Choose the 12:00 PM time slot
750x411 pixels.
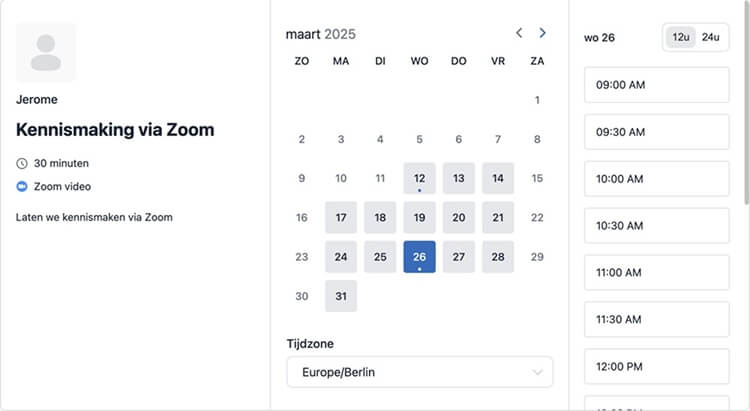(x=657, y=367)
